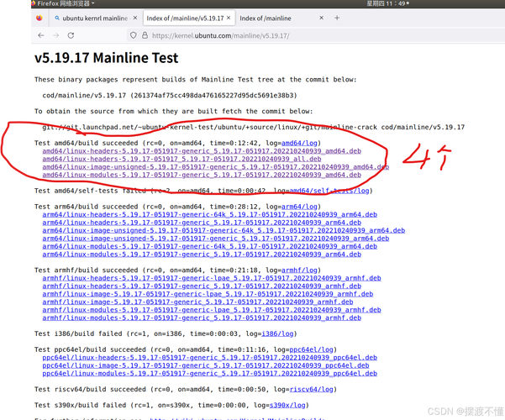Open the i386/log build log link
Screen dimensions: 505x420
click(x=278, y=333)
